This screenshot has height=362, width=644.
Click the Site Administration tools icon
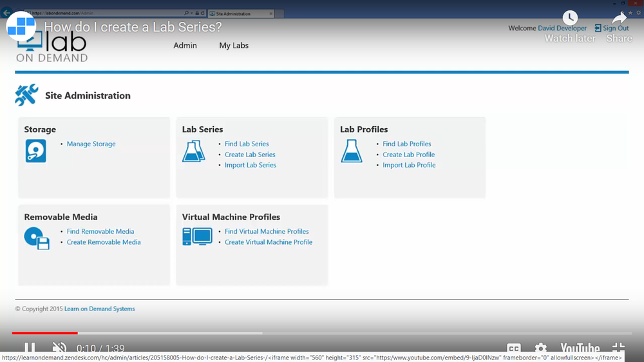[x=26, y=95]
